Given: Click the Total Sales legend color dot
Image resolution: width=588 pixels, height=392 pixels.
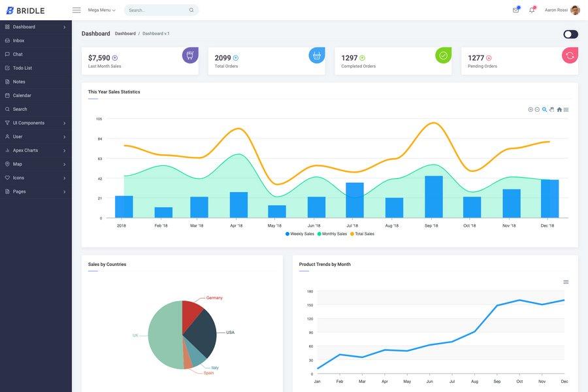Looking at the screenshot, I should (x=351, y=232).
